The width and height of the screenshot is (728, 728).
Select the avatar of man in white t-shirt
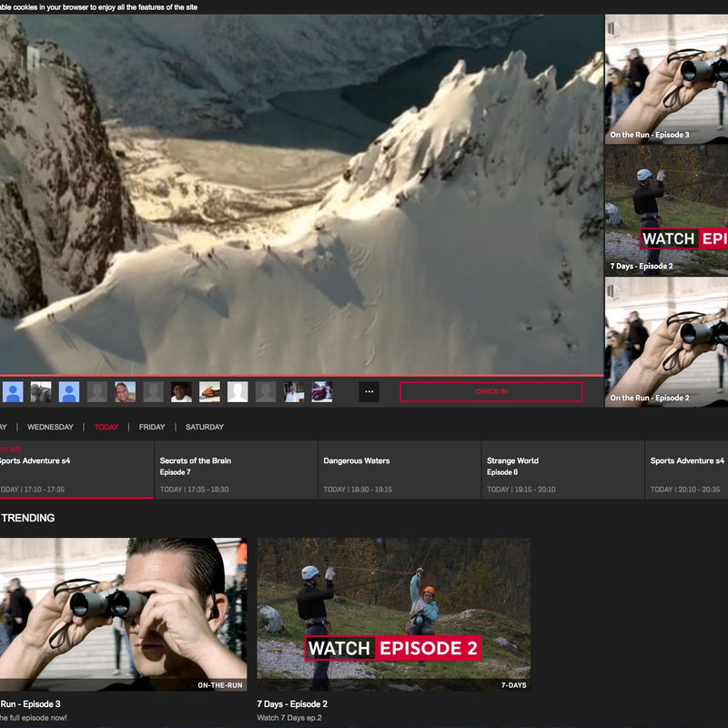click(x=181, y=392)
